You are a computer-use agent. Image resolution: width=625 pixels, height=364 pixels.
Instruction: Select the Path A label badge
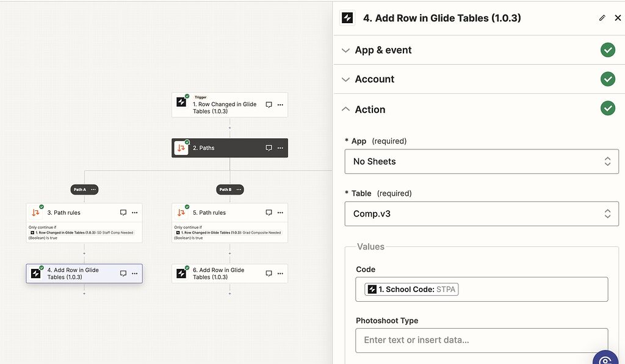(x=81, y=189)
